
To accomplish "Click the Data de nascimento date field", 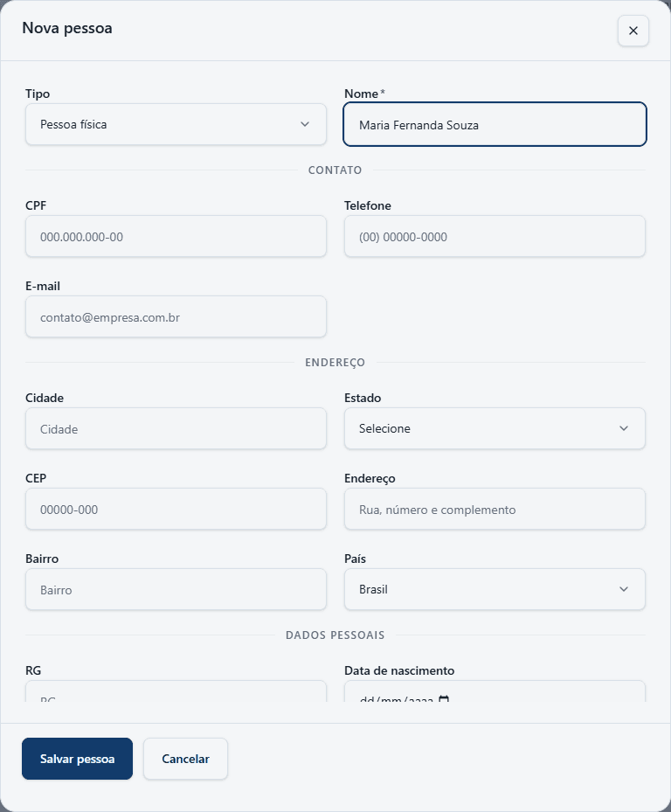I will [495, 692].
